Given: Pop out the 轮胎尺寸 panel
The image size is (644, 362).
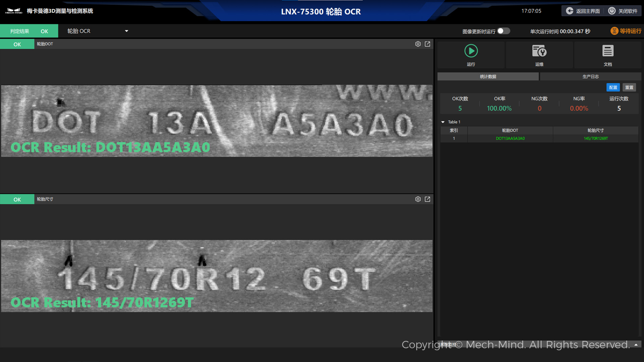Looking at the screenshot, I should click(427, 199).
